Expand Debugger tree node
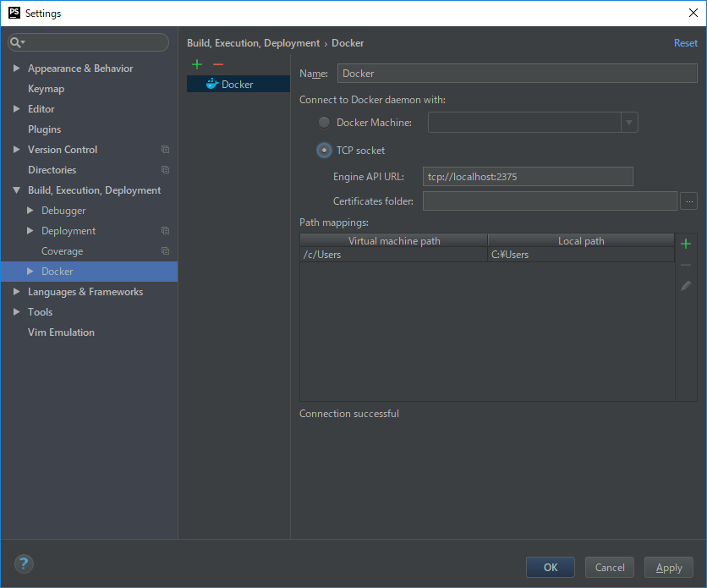707x588 pixels. [30, 210]
